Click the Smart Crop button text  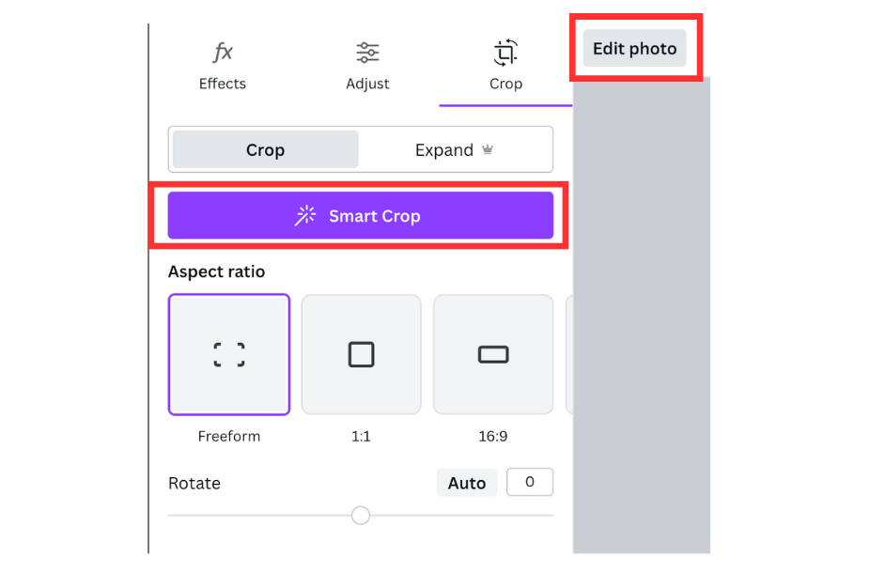(x=374, y=216)
